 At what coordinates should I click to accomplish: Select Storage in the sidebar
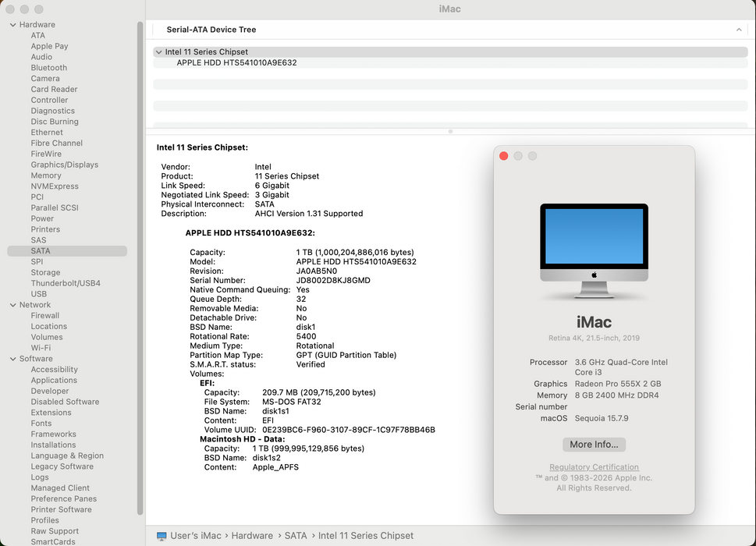(x=45, y=273)
